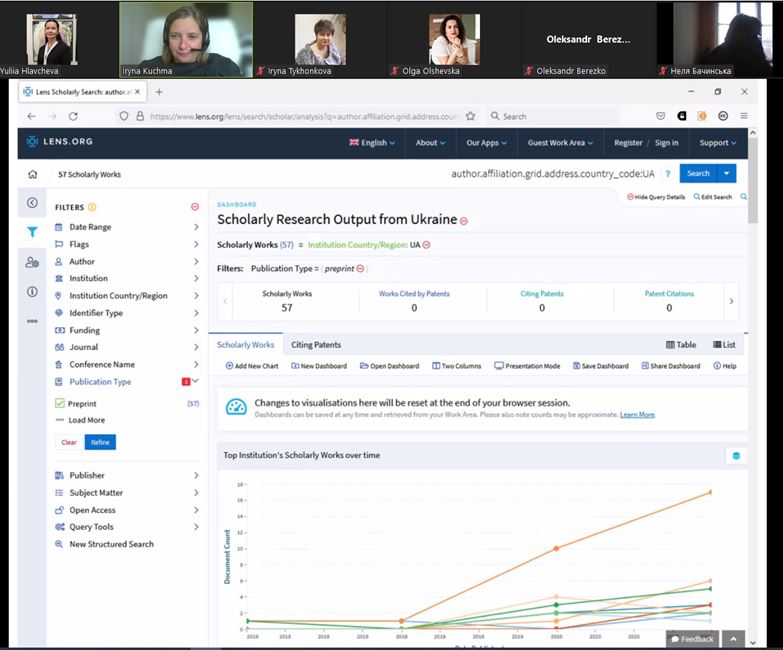
Task: Open the Our Apps menu
Action: pos(486,143)
